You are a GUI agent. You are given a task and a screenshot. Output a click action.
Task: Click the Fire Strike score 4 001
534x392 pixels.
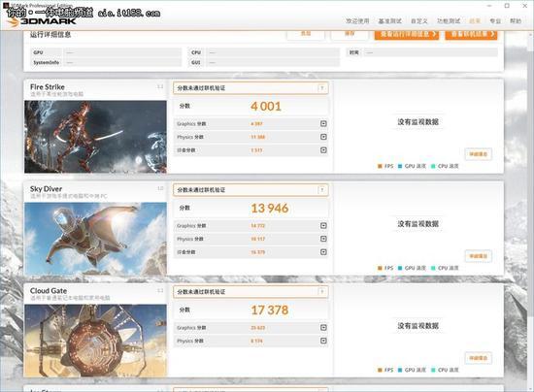[x=266, y=107]
